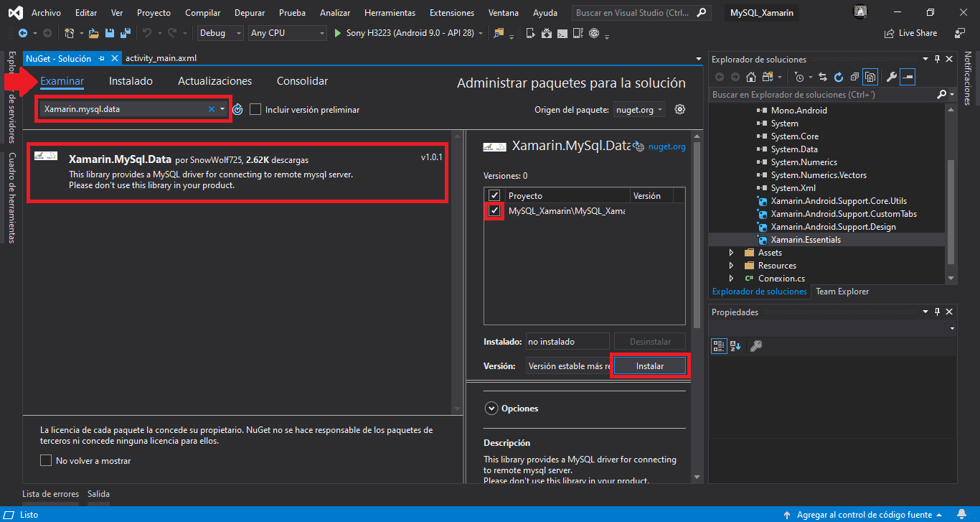This screenshot has width=980, height=522.
Task: Switch to the Instalado tab
Action: (x=131, y=81)
